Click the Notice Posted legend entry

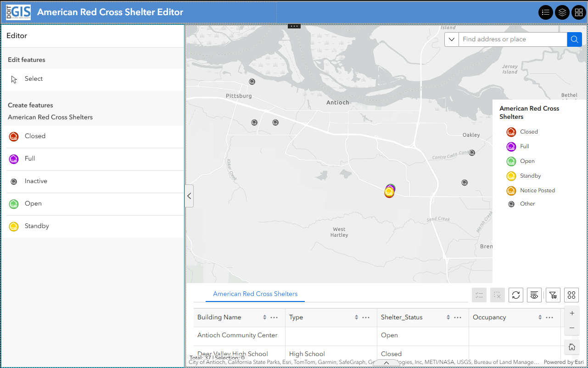click(531, 190)
